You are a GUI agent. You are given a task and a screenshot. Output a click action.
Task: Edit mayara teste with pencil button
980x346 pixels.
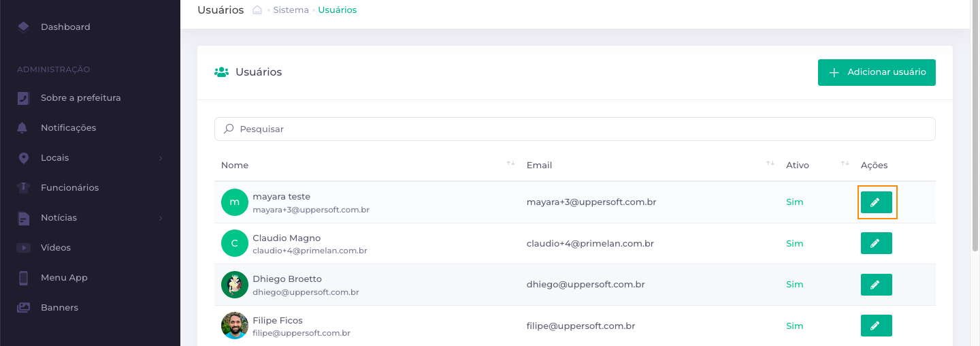coord(876,202)
